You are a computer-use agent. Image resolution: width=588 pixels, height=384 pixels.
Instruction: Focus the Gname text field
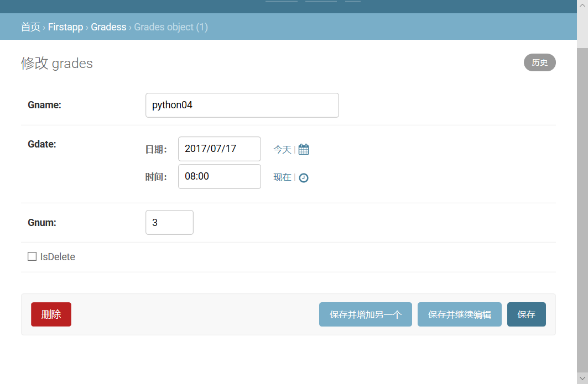(242, 106)
